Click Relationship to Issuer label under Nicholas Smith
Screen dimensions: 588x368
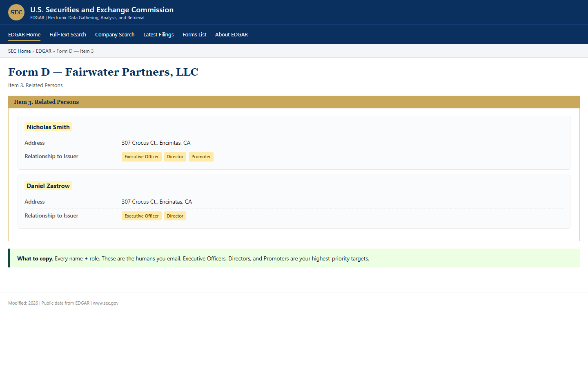point(51,156)
